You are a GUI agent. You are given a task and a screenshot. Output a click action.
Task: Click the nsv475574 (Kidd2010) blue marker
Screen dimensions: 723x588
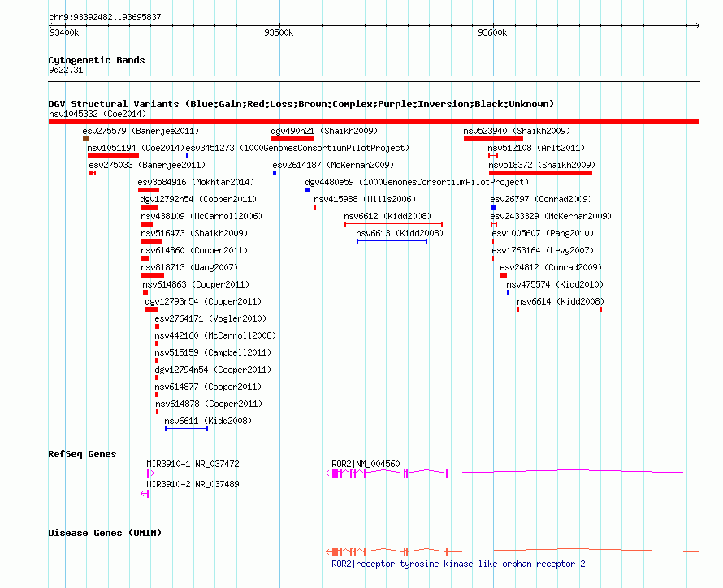click(x=508, y=292)
